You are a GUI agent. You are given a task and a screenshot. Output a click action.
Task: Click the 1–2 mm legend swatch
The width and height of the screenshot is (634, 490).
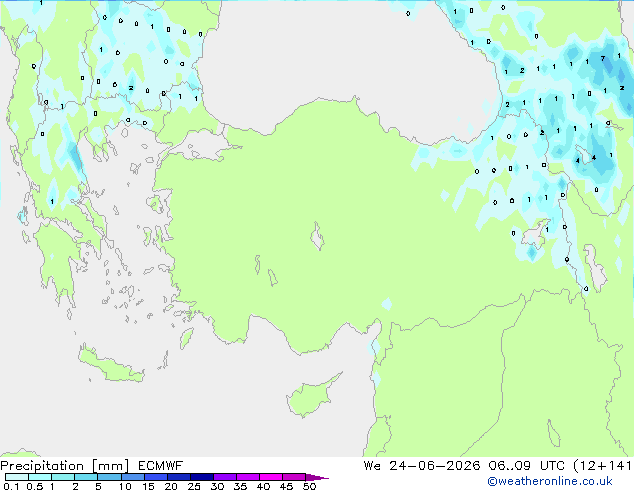[63, 477]
